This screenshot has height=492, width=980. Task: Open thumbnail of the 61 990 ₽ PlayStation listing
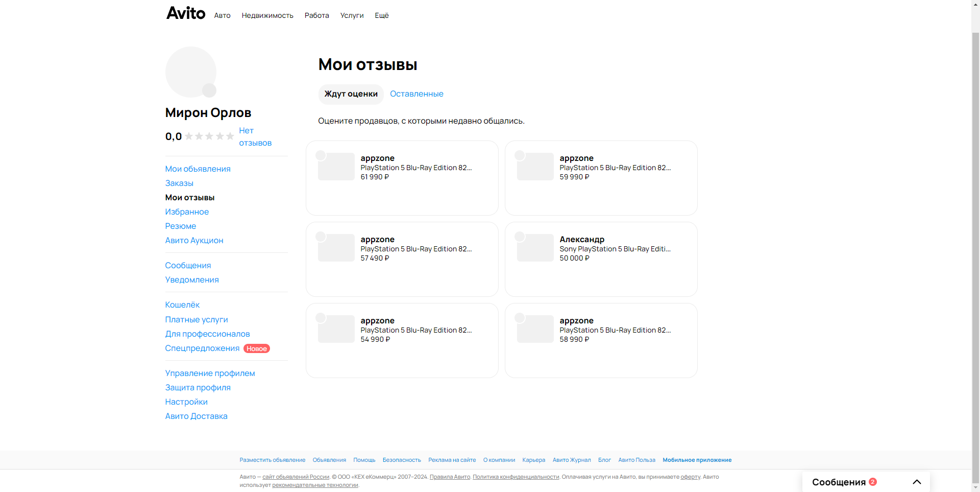[336, 167]
